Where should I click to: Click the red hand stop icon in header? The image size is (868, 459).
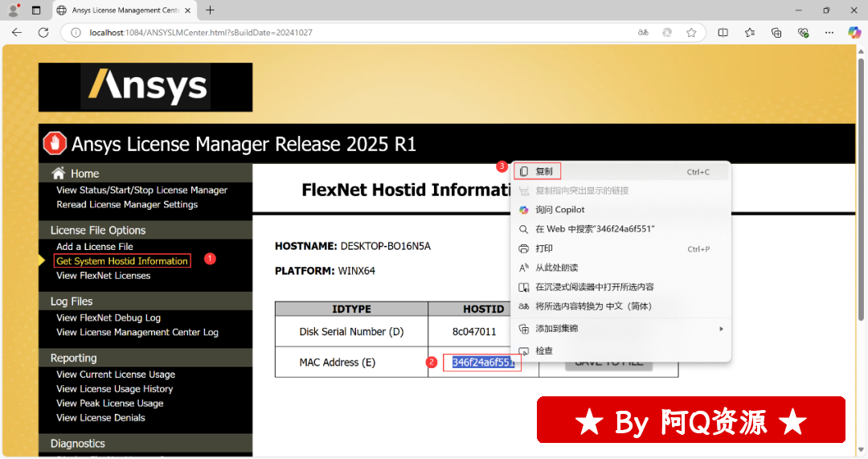[55, 143]
